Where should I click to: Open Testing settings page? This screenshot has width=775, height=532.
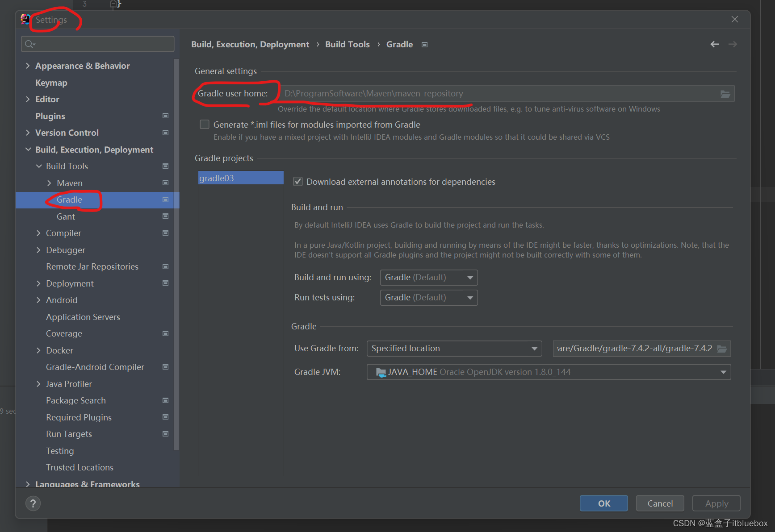coord(60,451)
